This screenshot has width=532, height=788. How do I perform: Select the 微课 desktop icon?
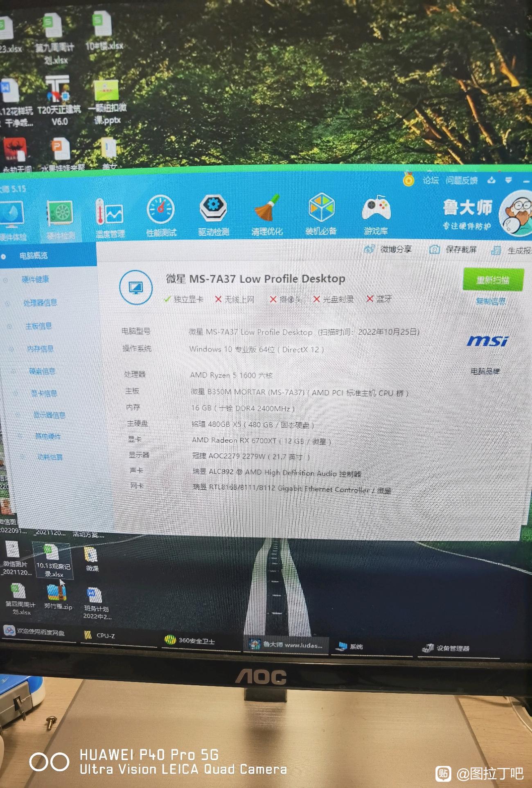pos(92,559)
